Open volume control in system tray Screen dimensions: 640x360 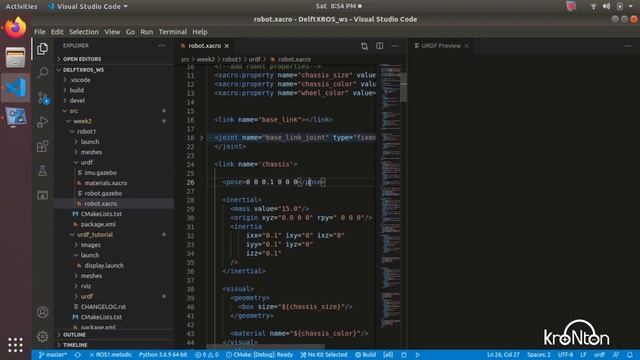point(606,6)
